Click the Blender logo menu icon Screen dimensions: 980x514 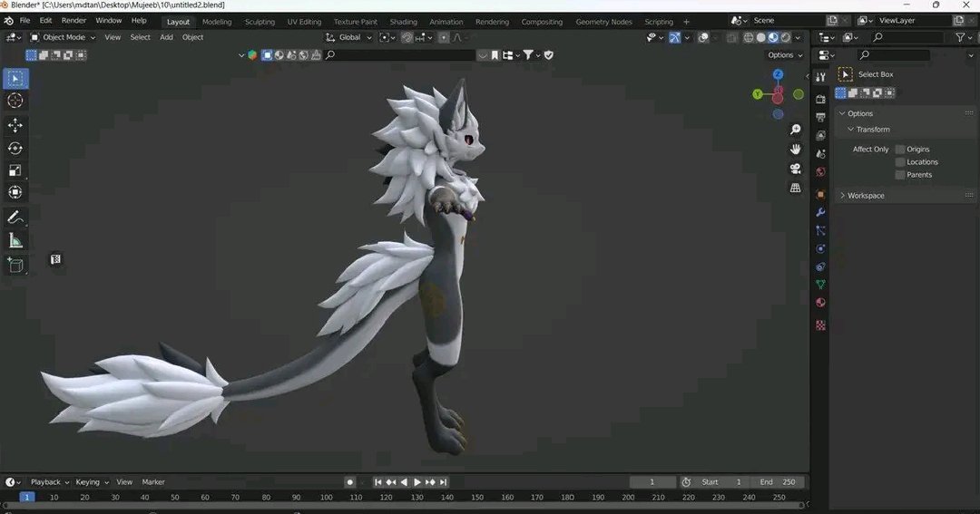tap(9, 21)
